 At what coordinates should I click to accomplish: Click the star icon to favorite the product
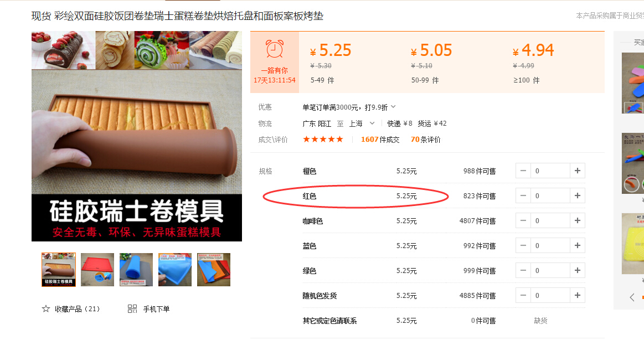point(45,308)
